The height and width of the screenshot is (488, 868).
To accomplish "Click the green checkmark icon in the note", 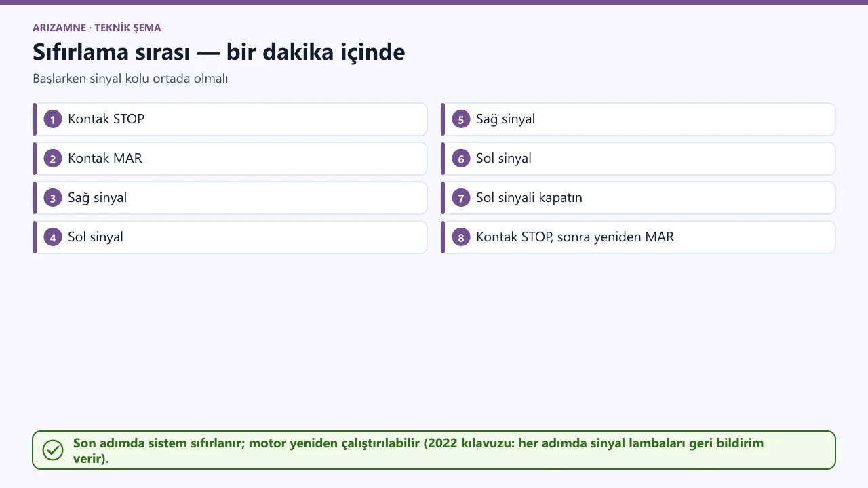I will pyautogui.click(x=53, y=450).
